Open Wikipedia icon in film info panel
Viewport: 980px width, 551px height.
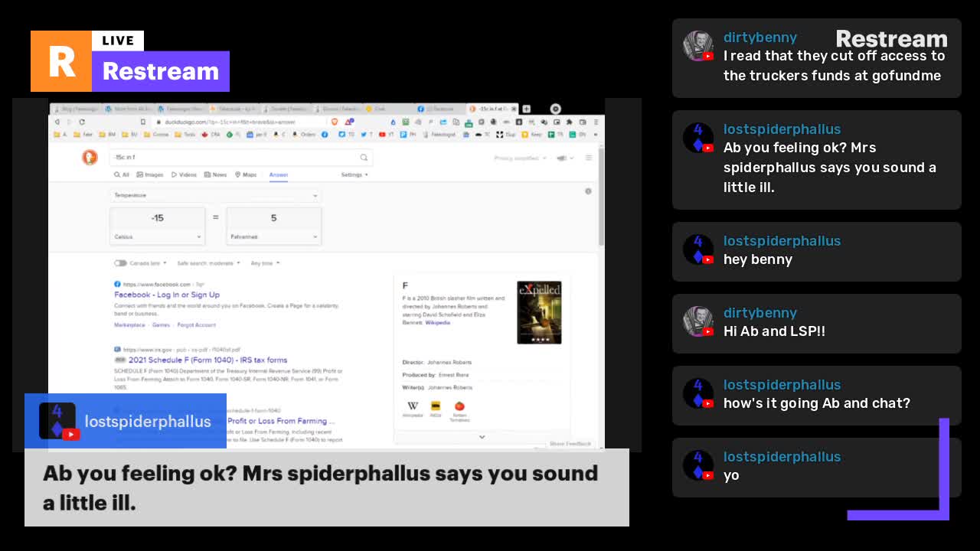(413, 407)
